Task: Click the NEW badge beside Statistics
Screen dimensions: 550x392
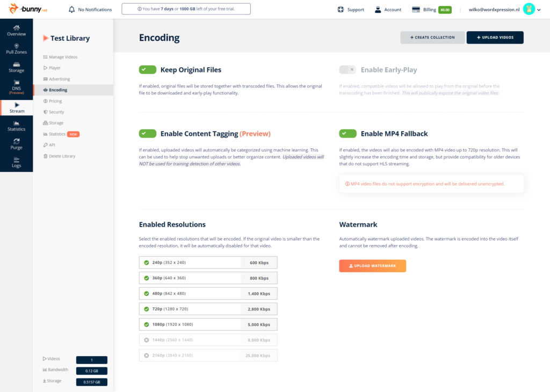Action: (x=73, y=134)
